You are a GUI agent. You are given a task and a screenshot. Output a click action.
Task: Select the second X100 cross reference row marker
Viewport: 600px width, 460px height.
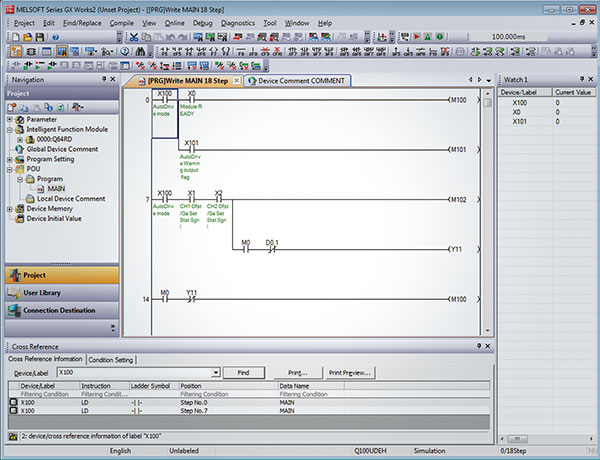[x=12, y=410]
